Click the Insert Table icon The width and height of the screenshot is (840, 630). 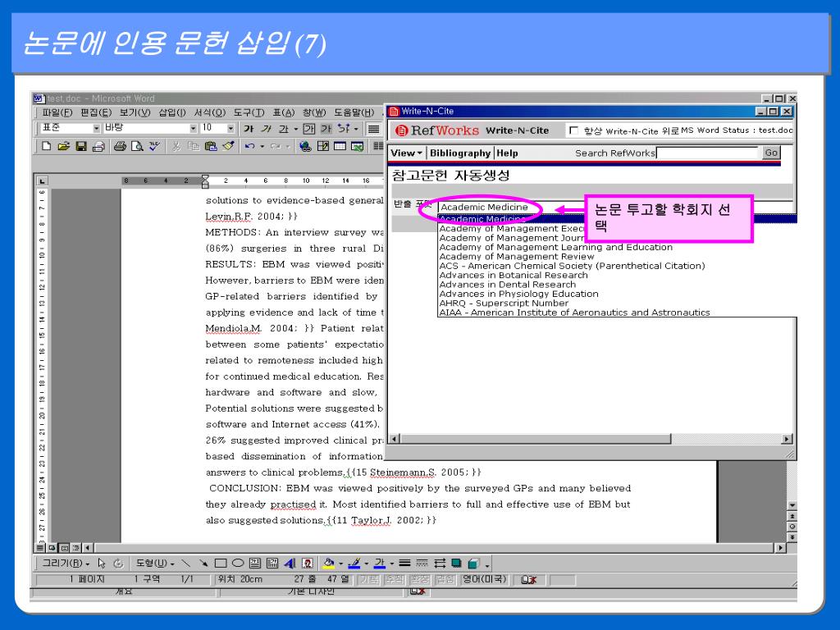coord(340,146)
